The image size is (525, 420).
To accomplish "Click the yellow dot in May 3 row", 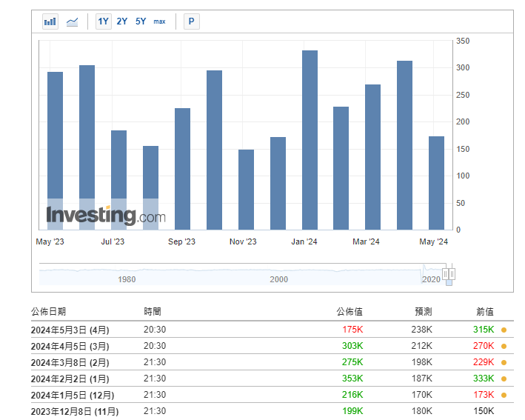I will click(504, 330).
